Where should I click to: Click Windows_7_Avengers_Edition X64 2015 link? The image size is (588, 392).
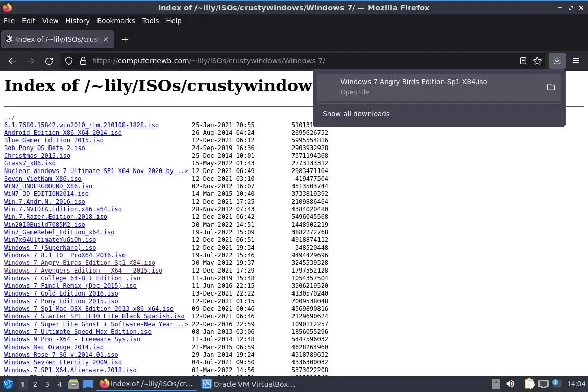tap(83, 271)
